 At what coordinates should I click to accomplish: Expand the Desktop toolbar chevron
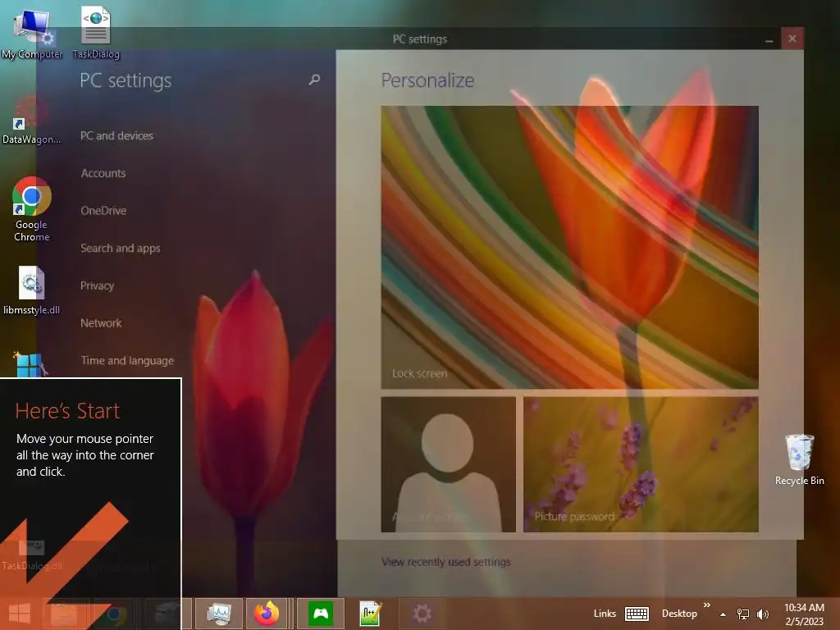pyautogui.click(x=707, y=605)
